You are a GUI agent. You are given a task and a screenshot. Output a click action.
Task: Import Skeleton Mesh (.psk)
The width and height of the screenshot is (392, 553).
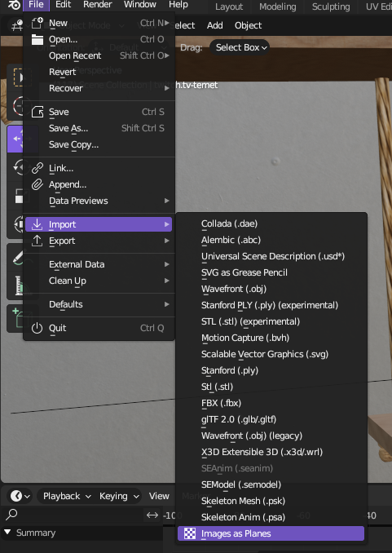271,501
